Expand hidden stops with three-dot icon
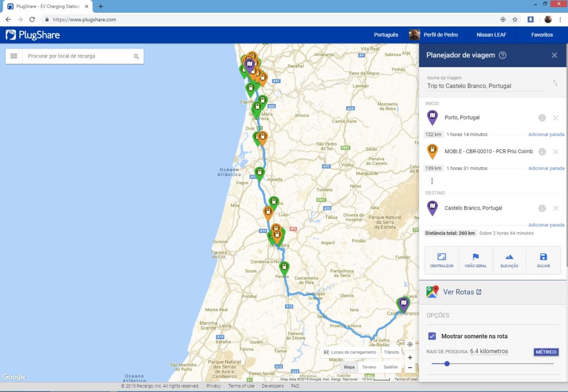The height and width of the screenshot is (392, 568). 432,181
